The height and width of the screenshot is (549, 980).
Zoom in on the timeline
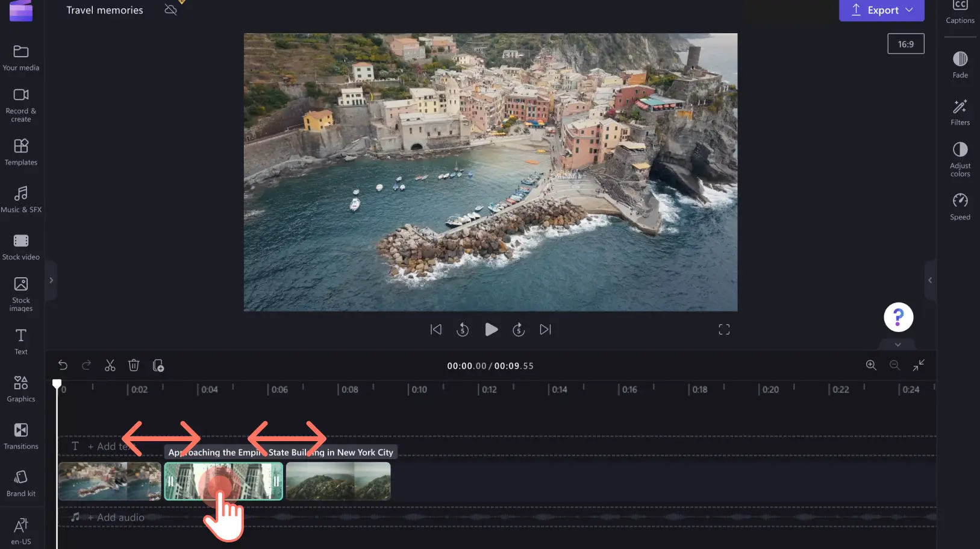pos(871,365)
